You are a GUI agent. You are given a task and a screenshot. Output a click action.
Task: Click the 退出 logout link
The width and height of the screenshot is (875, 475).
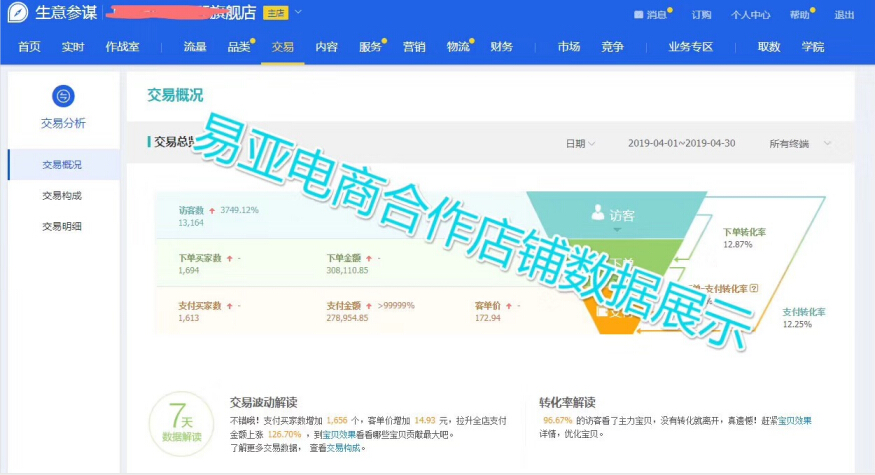coord(845,15)
